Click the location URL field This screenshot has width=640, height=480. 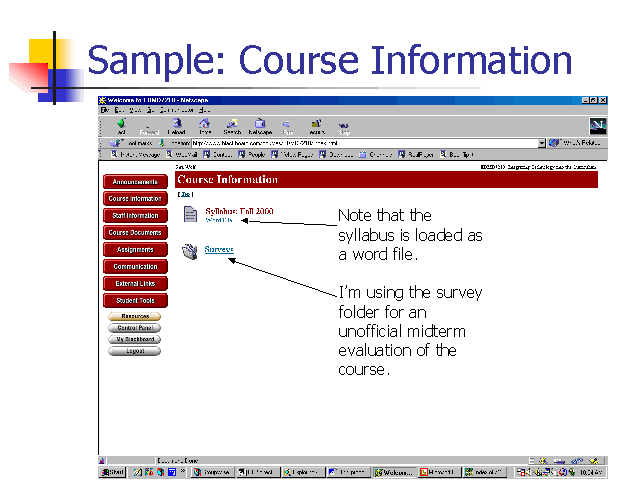tap(364, 143)
